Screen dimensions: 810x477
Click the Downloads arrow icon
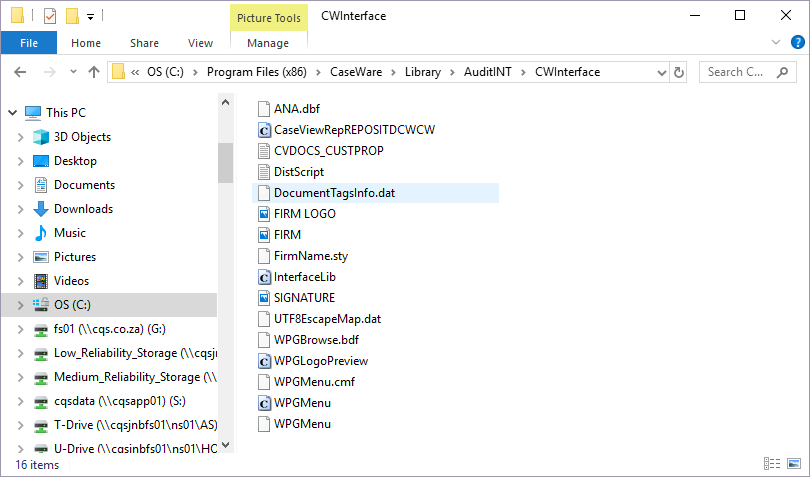tap(41, 209)
